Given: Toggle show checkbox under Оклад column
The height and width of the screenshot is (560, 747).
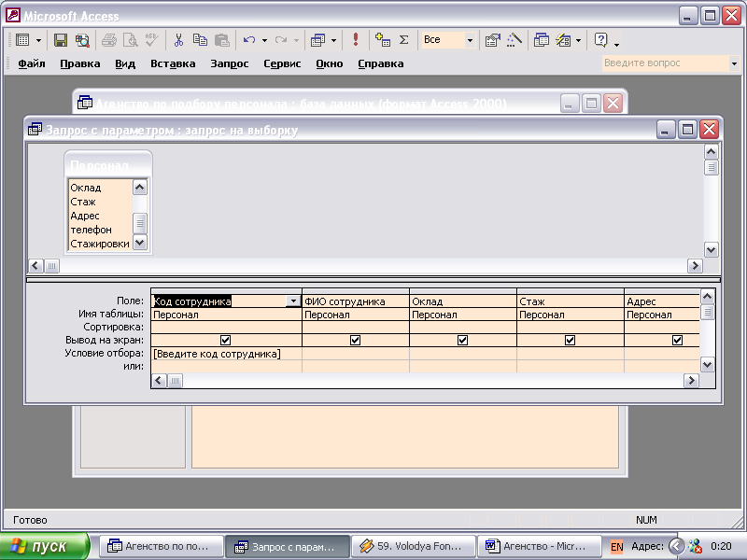Looking at the screenshot, I should pos(462,341).
